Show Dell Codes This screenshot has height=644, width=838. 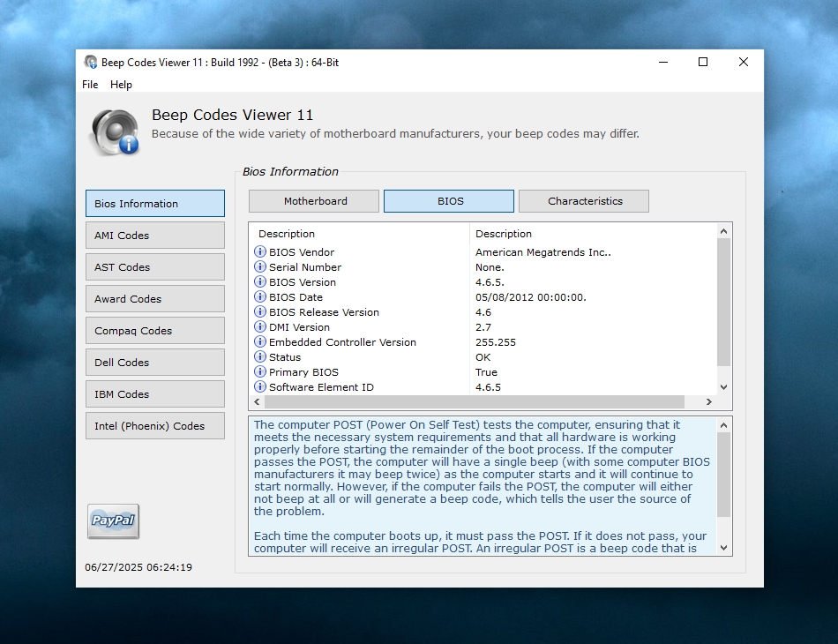[155, 363]
